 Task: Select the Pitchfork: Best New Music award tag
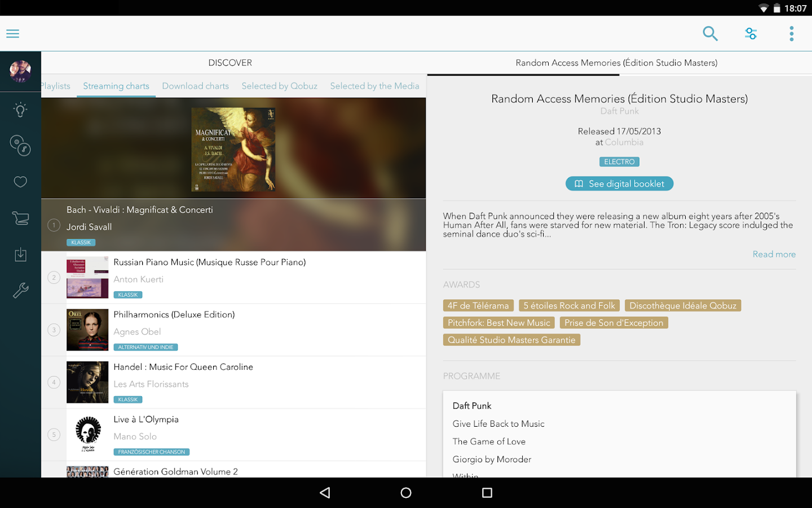tap(498, 322)
